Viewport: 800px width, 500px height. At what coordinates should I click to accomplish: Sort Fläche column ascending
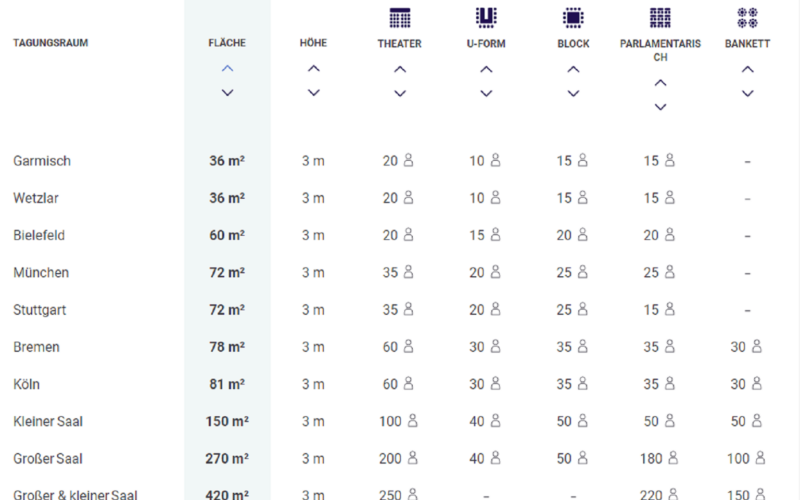point(228,69)
